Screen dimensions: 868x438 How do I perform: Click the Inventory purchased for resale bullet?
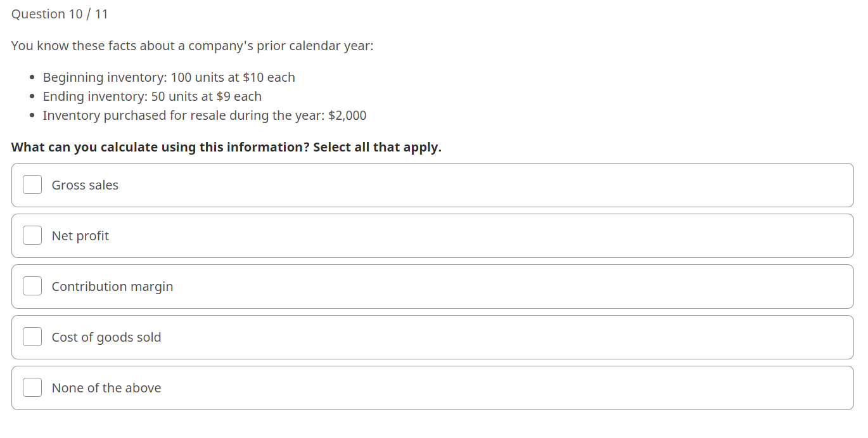tap(205, 115)
